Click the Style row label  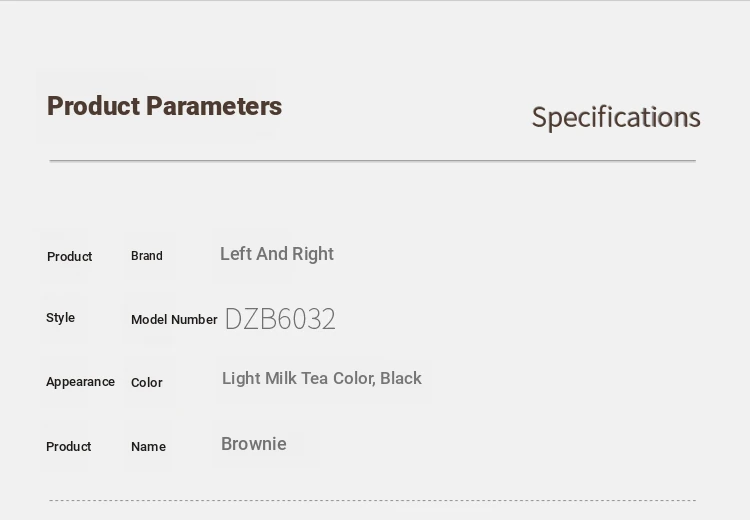60,318
